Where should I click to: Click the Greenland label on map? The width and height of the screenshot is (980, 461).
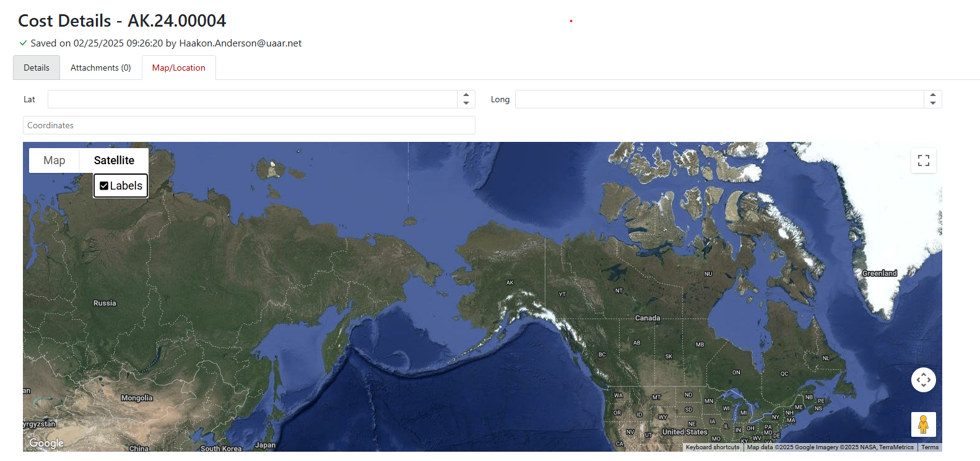[879, 273]
